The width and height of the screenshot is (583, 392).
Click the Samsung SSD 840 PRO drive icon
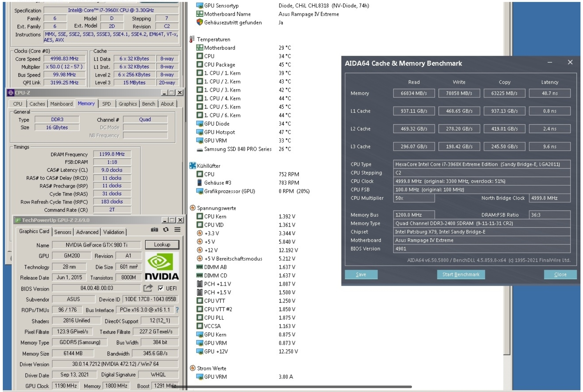click(x=200, y=150)
